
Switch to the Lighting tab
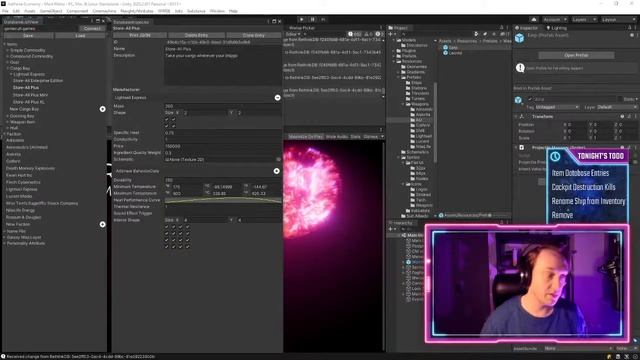557,28
